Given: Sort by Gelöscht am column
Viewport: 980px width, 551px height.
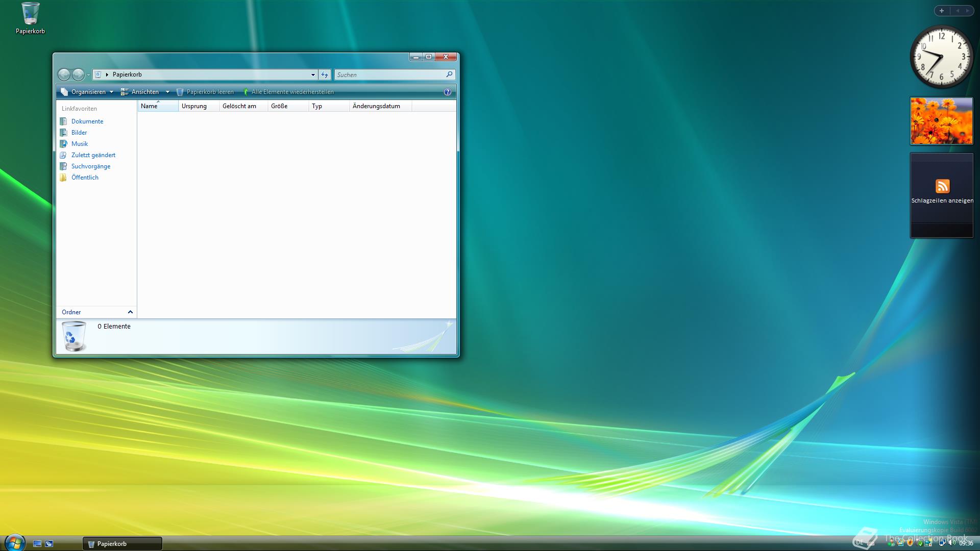Looking at the screenshot, I should [239, 106].
